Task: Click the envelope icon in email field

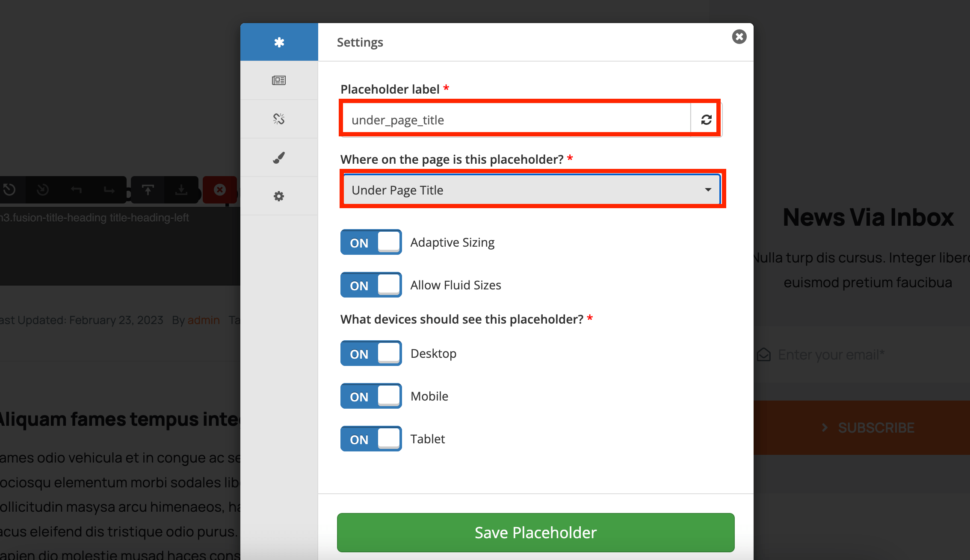Action: tap(763, 354)
